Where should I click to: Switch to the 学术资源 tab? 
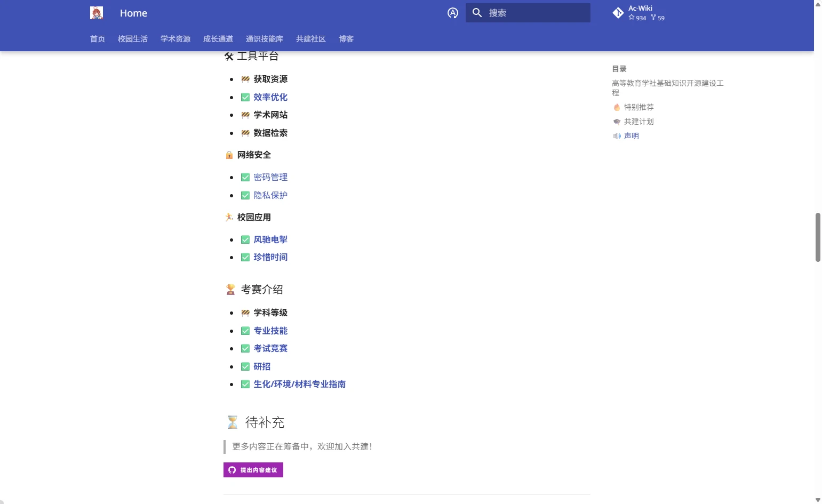(x=175, y=39)
